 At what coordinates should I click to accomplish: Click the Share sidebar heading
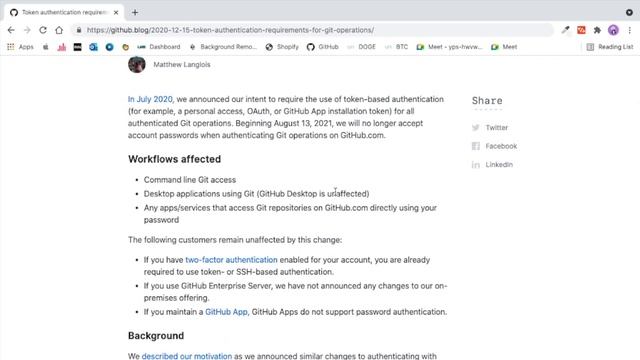pos(487,101)
